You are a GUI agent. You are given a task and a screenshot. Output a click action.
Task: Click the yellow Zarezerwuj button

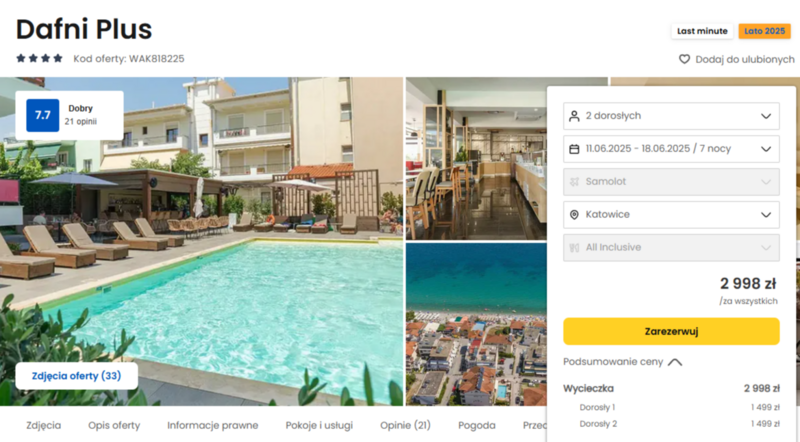click(x=671, y=331)
